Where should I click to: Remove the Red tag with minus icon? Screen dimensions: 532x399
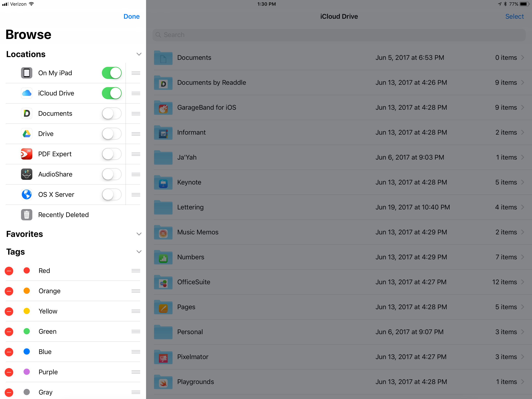(9, 271)
